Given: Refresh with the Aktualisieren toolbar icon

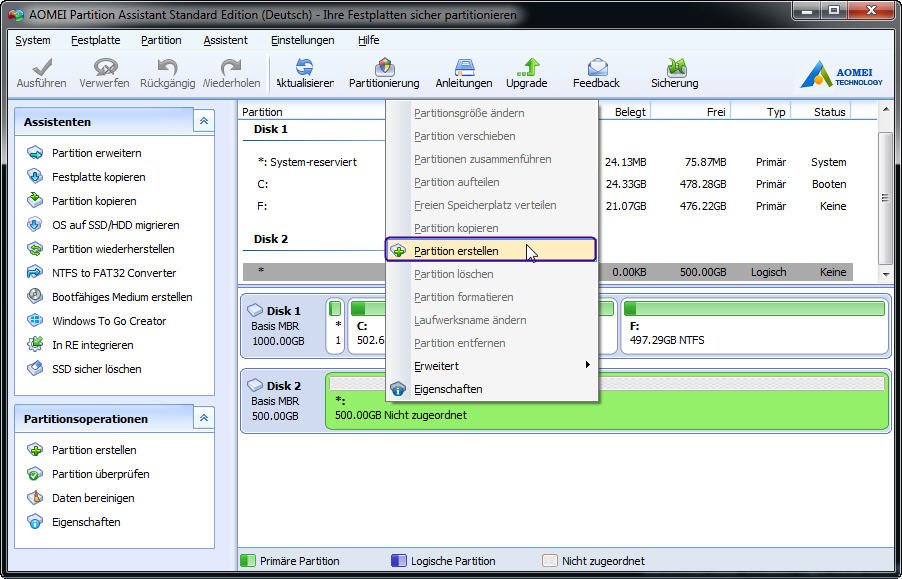Looking at the screenshot, I should (x=304, y=67).
